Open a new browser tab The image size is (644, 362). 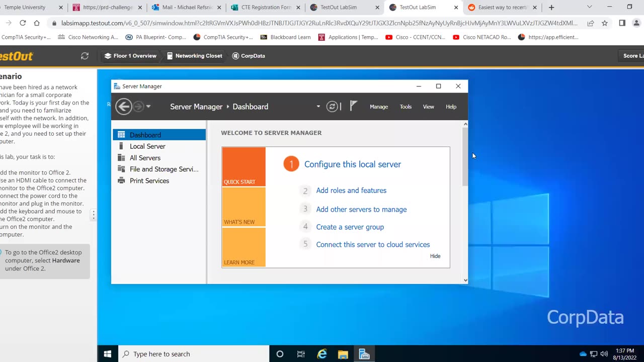coord(551,8)
